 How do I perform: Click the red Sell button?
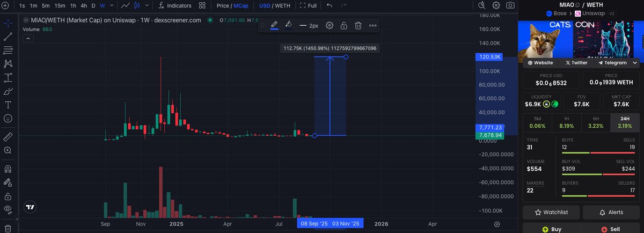tap(611, 229)
